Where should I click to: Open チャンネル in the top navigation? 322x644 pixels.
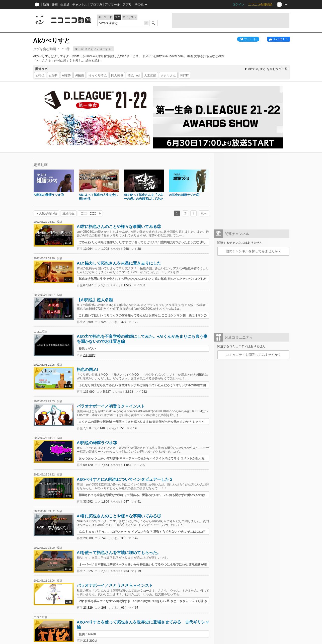click(x=80, y=5)
